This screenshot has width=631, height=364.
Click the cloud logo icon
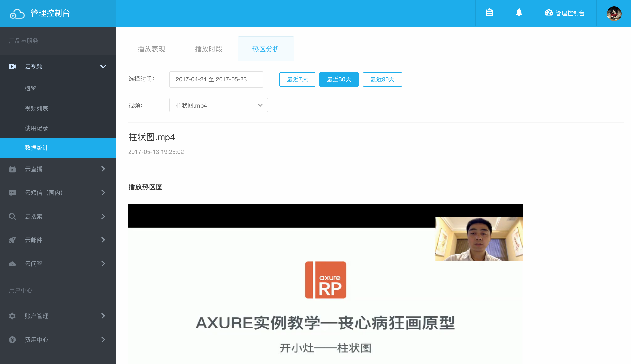point(17,14)
